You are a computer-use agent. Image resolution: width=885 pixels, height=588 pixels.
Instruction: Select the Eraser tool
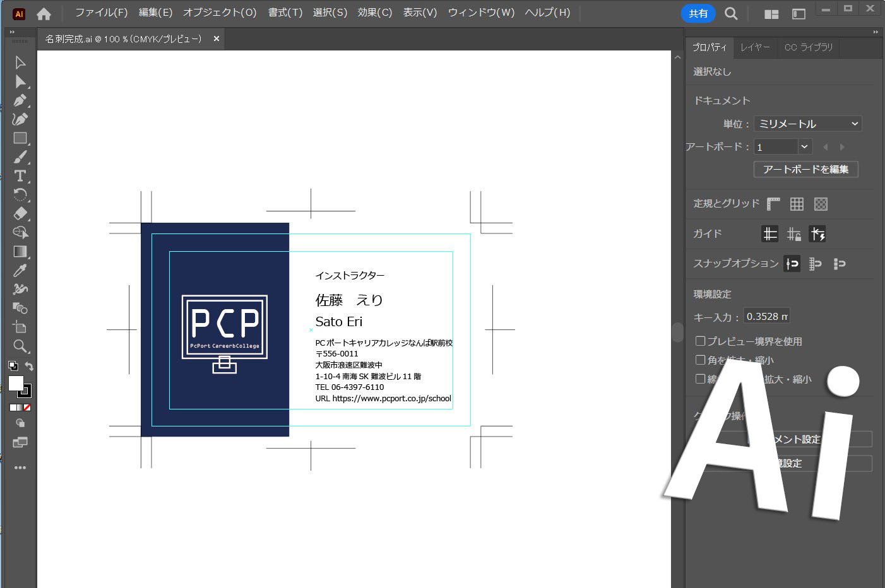(x=20, y=214)
